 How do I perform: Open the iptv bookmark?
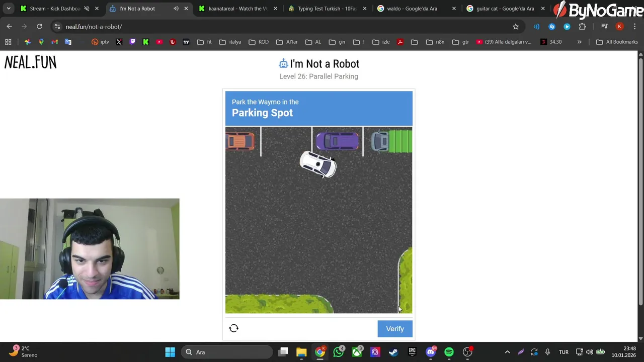pyautogui.click(x=100, y=42)
